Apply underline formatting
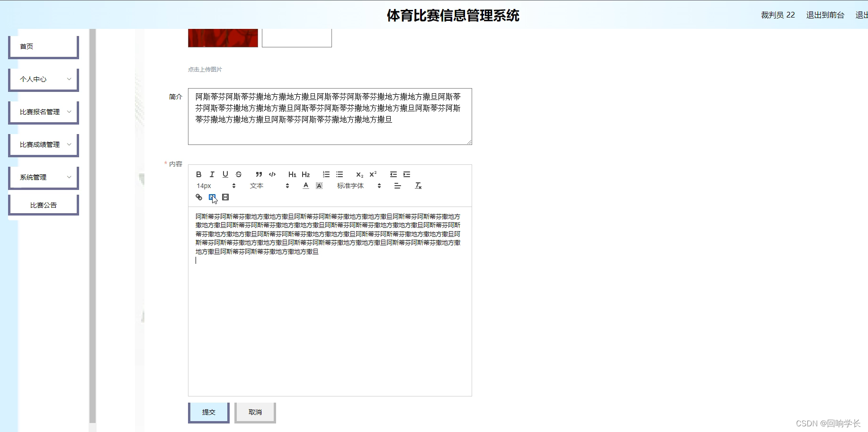This screenshot has width=868, height=432. [225, 174]
